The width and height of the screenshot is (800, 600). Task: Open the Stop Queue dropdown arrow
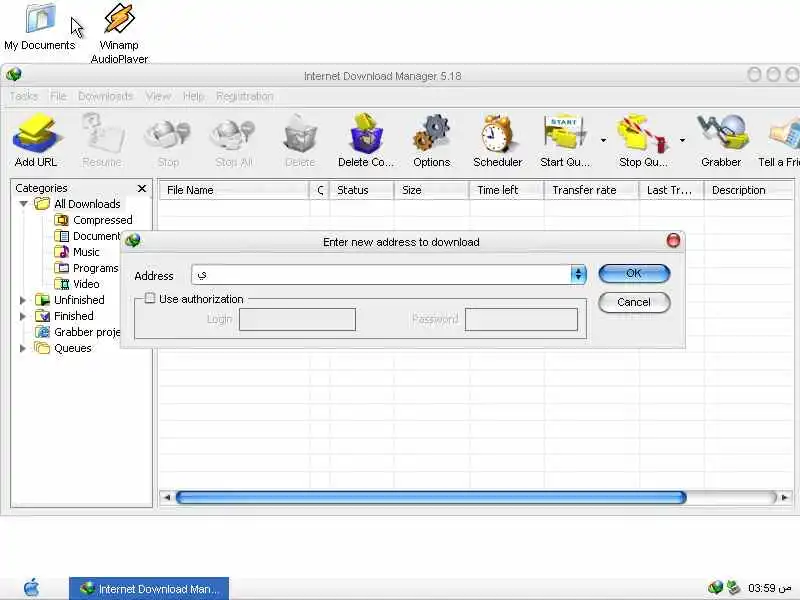(682, 140)
